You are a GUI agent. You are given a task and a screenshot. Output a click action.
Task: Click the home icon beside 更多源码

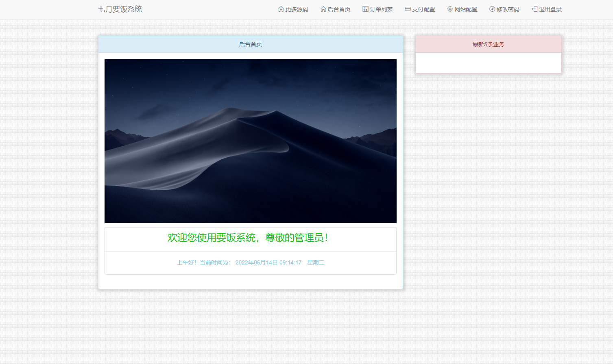coord(281,9)
